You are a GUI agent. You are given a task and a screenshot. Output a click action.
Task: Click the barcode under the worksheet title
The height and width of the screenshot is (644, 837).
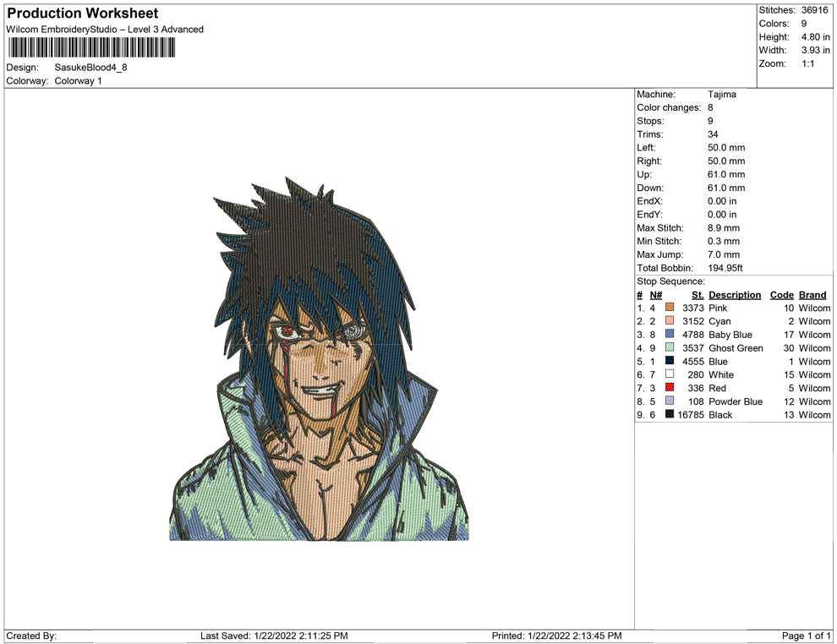click(91, 47)
